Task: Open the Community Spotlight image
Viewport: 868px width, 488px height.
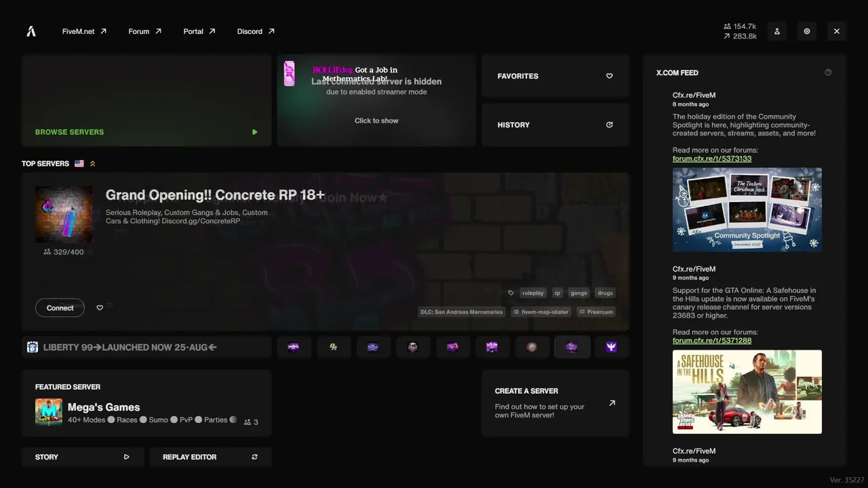Action: (747, 210)
